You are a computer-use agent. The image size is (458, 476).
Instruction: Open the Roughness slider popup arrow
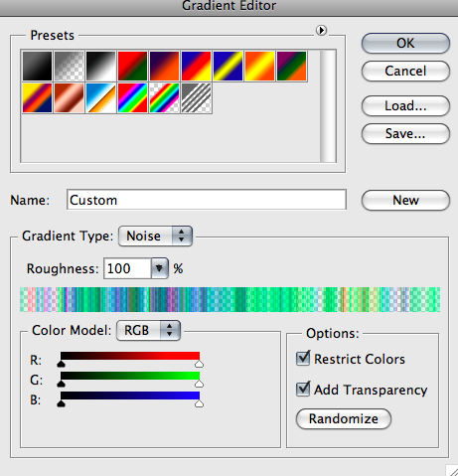(160, 268)
